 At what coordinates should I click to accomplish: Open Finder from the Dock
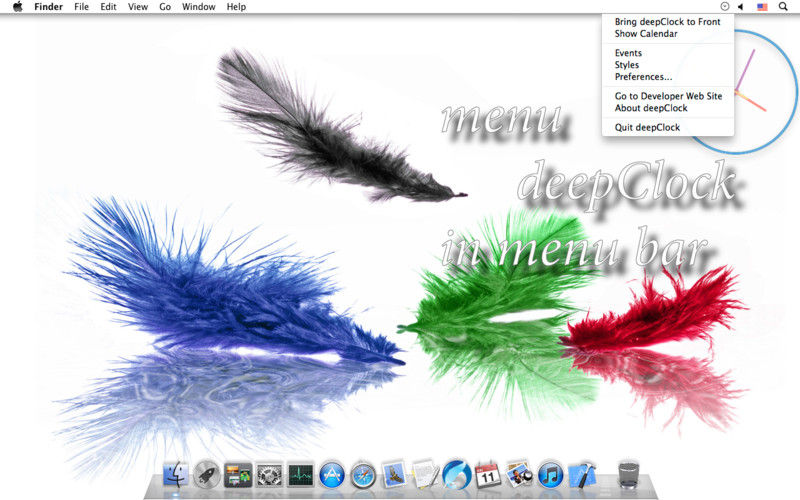(x=176, y=474)
